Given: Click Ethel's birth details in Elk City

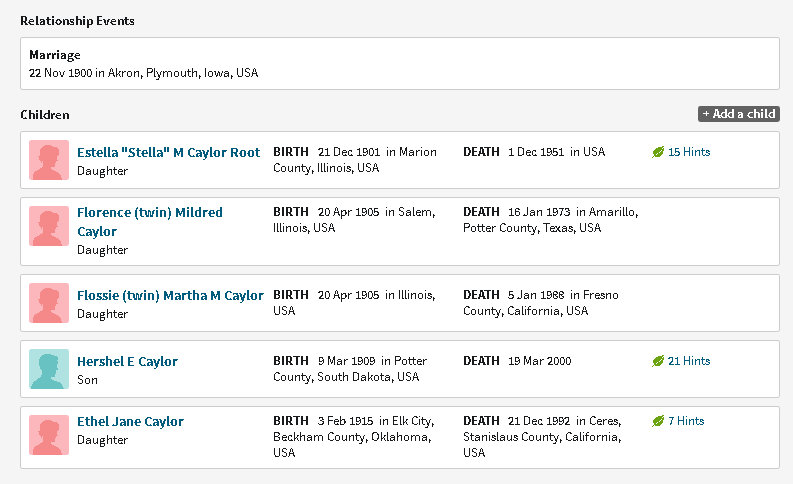Looking at the screenshot, I should coord(354,436).
